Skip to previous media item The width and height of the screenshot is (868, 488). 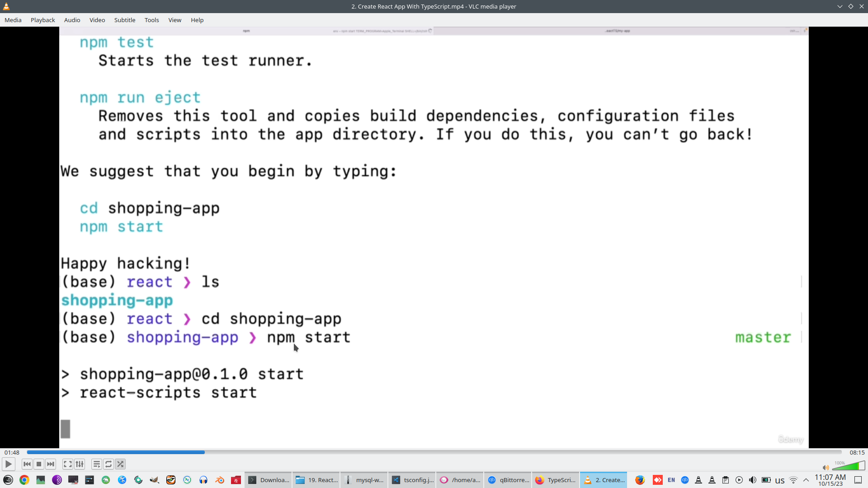coord(27,464)
